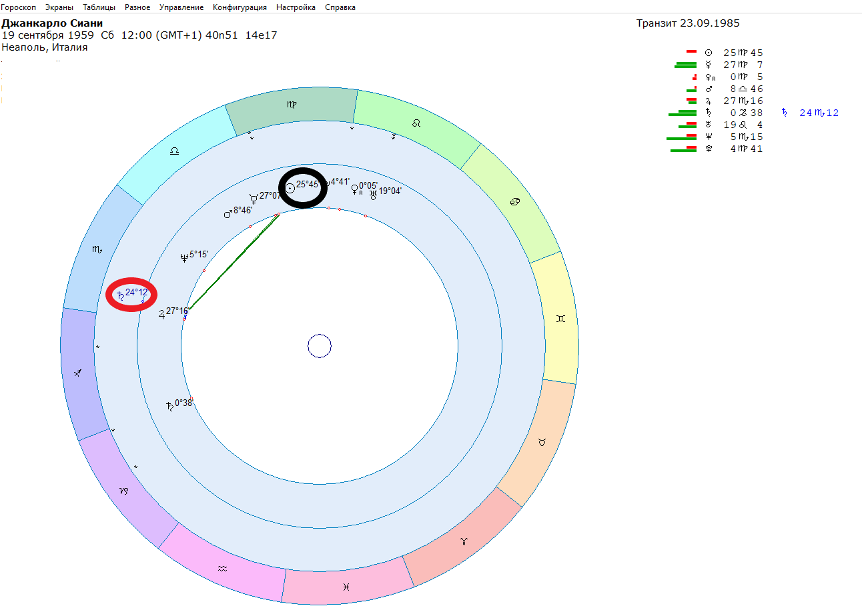Select the Jupiter 27°16 row in planet table
This screenshot has height=616, width=862.
(725, 101)
